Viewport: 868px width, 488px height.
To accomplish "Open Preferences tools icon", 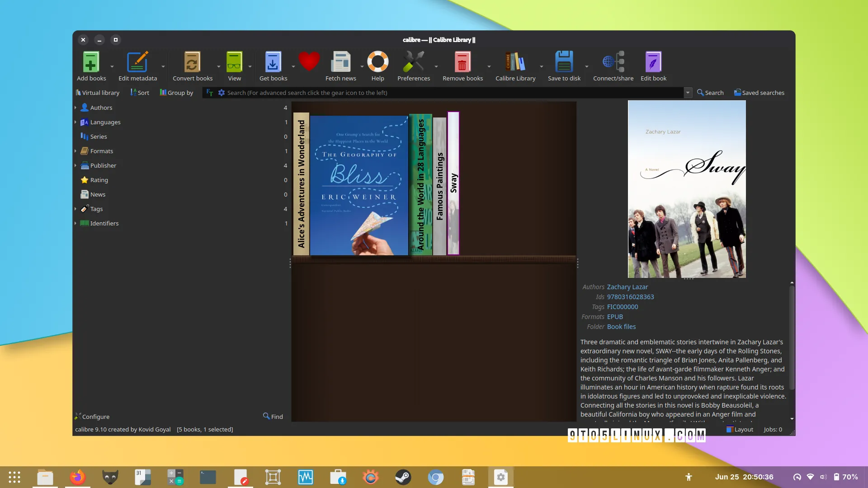I will [414, 62].
